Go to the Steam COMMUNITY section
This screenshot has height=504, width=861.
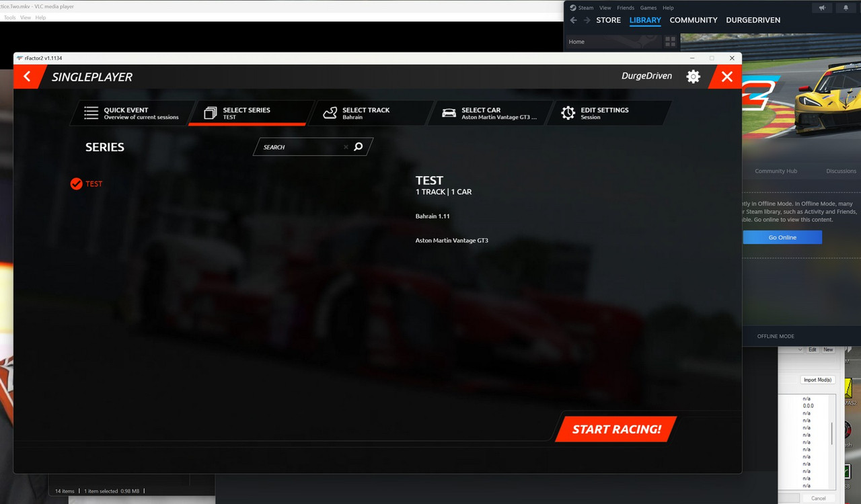[x=694, y=20]
